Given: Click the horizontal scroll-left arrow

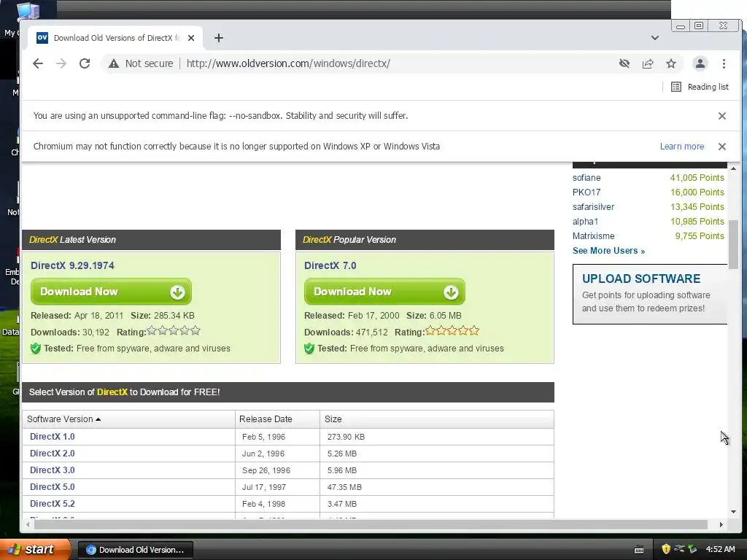Looking at the screenshot, I should point(28,524).
